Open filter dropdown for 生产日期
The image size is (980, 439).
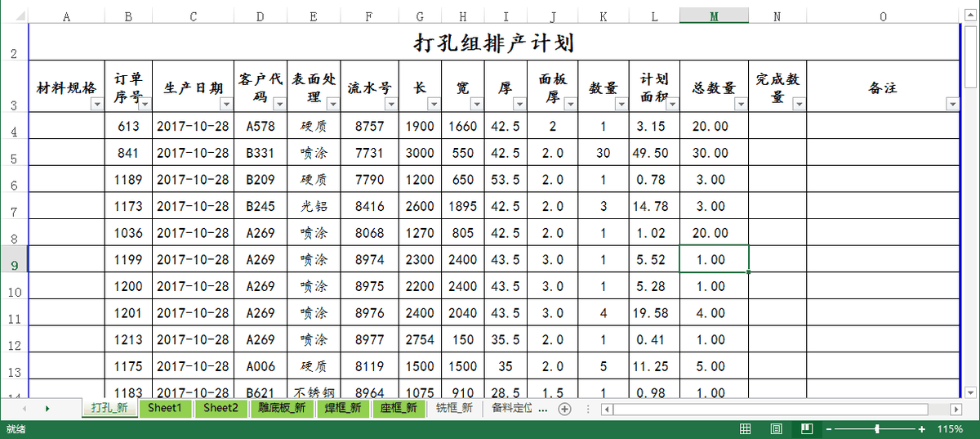227,104
